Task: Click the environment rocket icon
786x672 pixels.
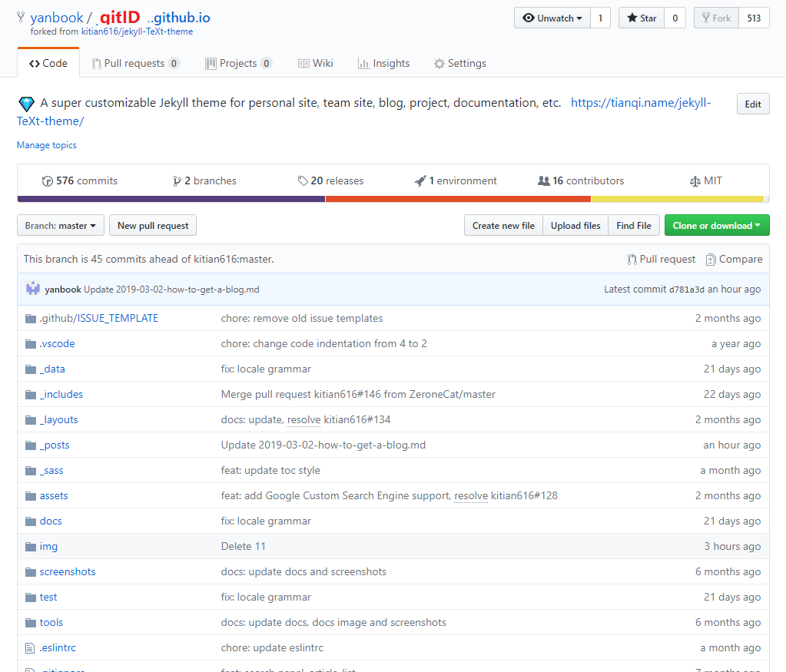Action: click(x=420, y=181)
